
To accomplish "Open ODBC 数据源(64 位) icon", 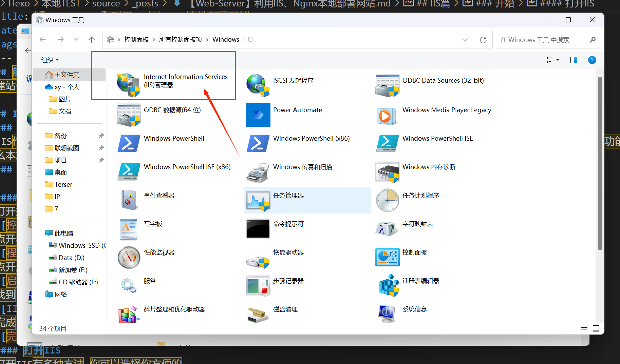I will tap(129, 115).
